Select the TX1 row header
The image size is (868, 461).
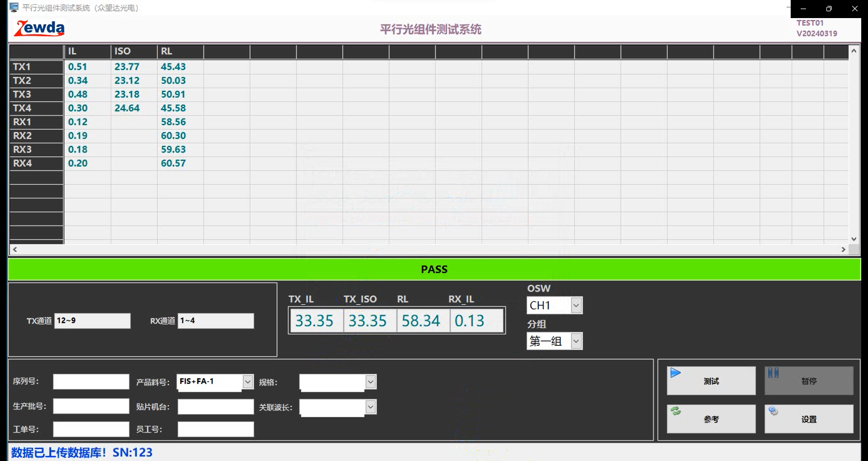click(x=37, y=67)
